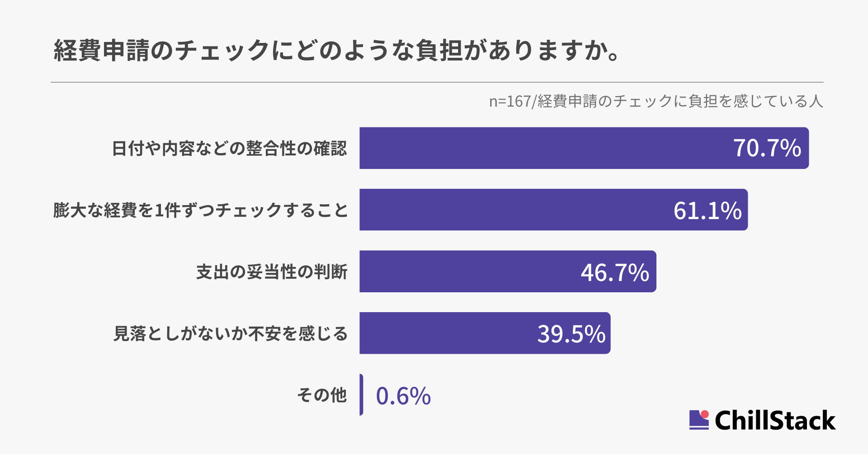868x454 pixels.
Task: Select the 61.1% bar
Action: [x=511, y=210]
